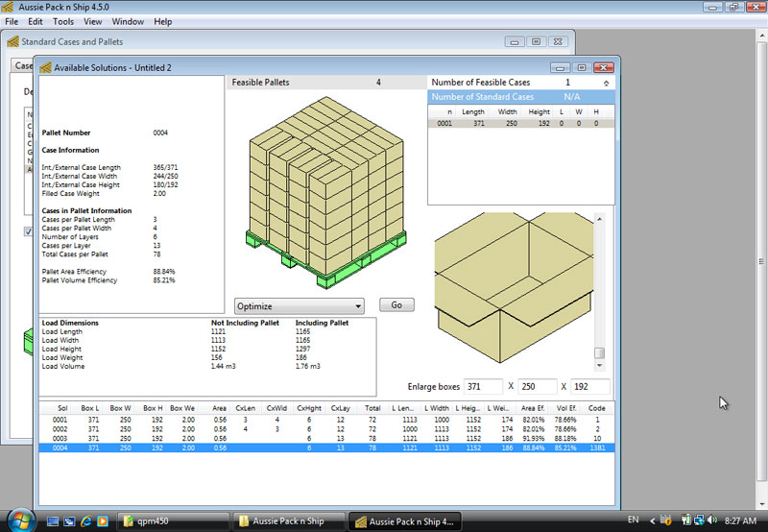Click the Show Desktop quick launch icon
This screenshot has width=768, height=532.
(x=53, y=521)
